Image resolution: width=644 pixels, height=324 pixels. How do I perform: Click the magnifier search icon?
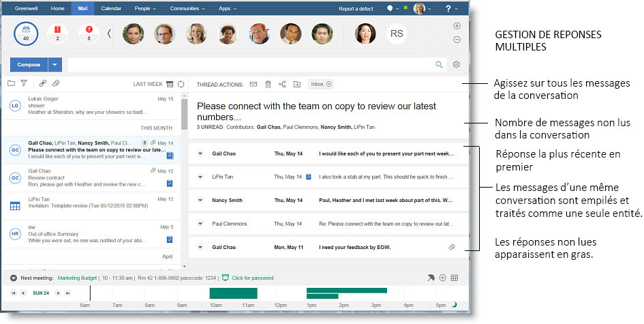tap(439, 65)
